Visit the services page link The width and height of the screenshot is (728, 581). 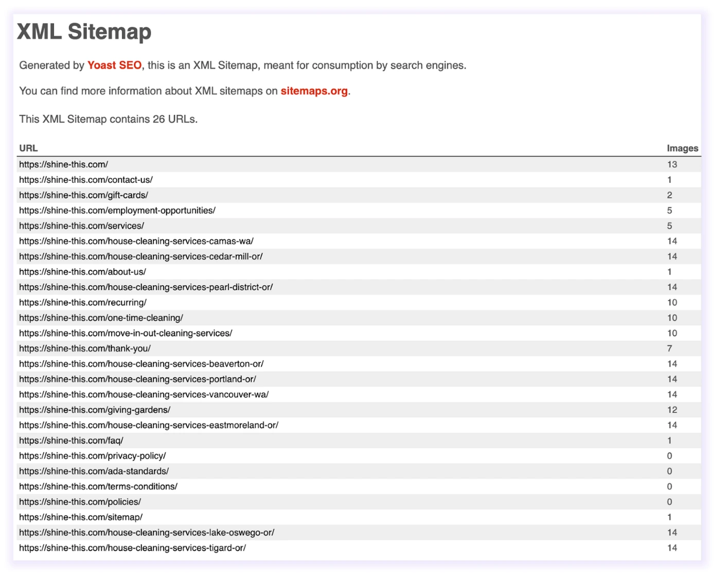(x=81, y=225)
